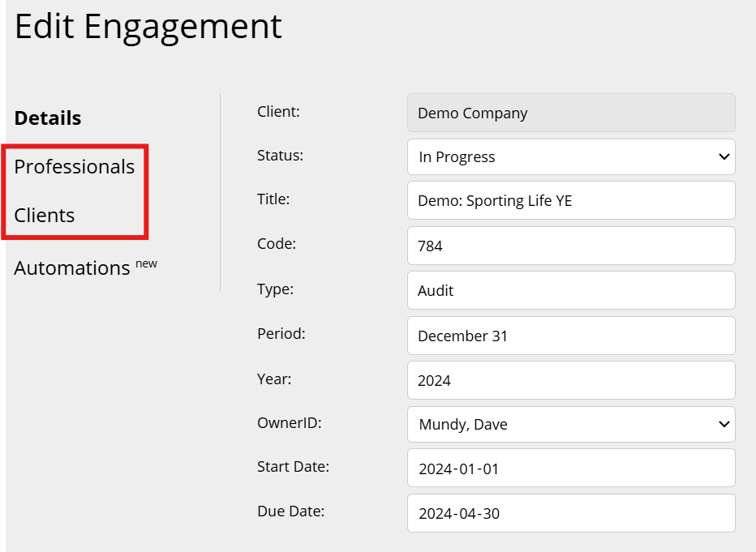
Task: Click into the Title input field
Action: [x=571, y=201]
